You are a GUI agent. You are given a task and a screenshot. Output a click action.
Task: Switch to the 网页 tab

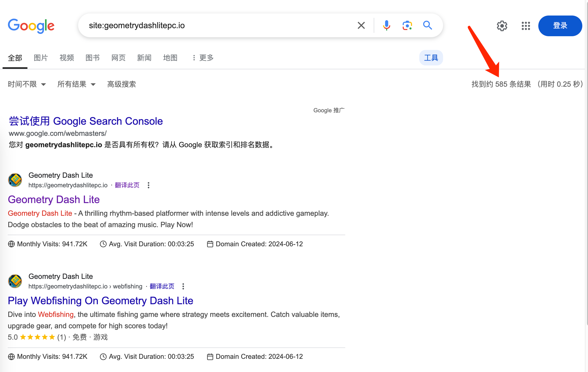119,58
